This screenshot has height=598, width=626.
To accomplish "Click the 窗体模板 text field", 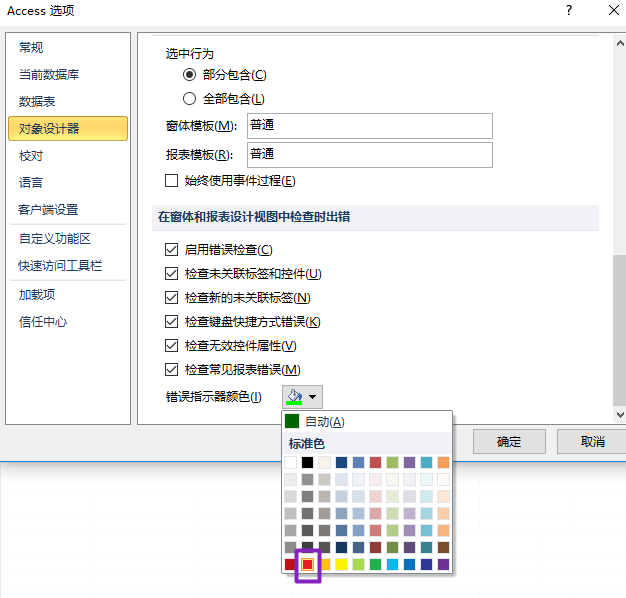I will coord(370,126).
